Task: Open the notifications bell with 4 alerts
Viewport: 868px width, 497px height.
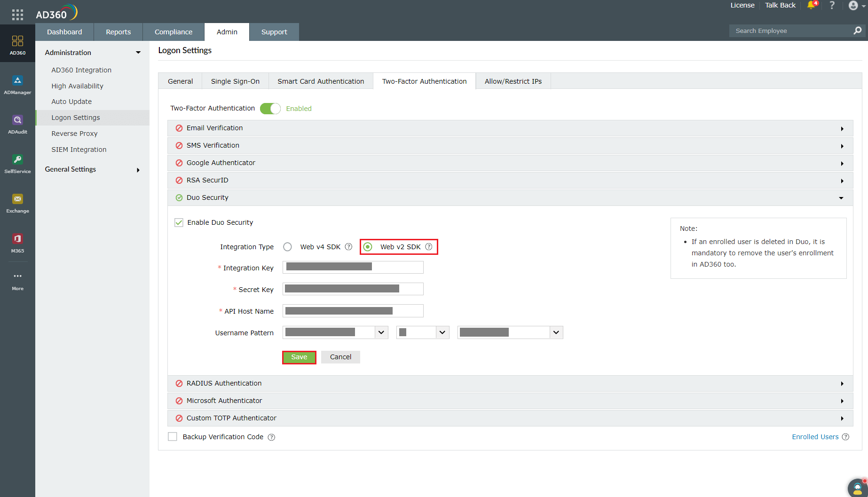Action: tap(811, 6)
